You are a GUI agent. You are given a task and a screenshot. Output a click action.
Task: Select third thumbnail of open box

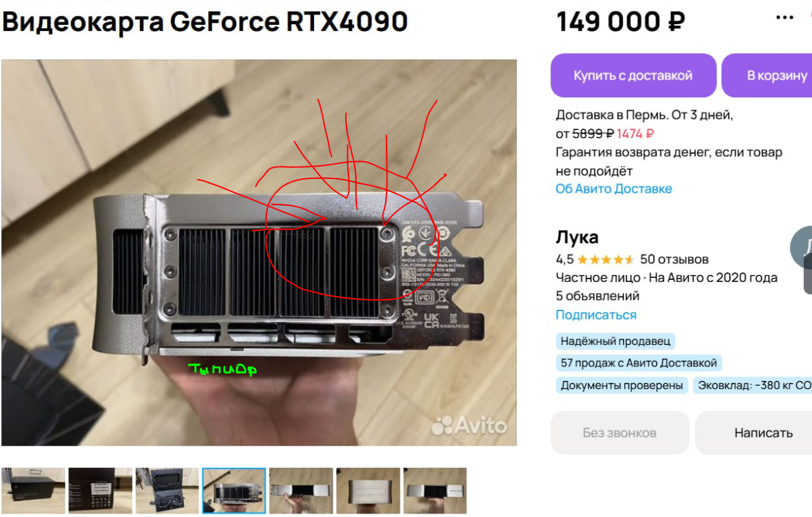(167, 491)
